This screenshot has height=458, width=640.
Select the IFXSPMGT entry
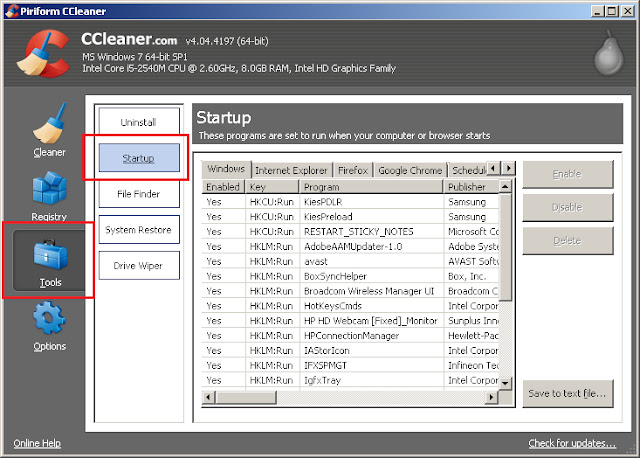[x=351, y=366]
